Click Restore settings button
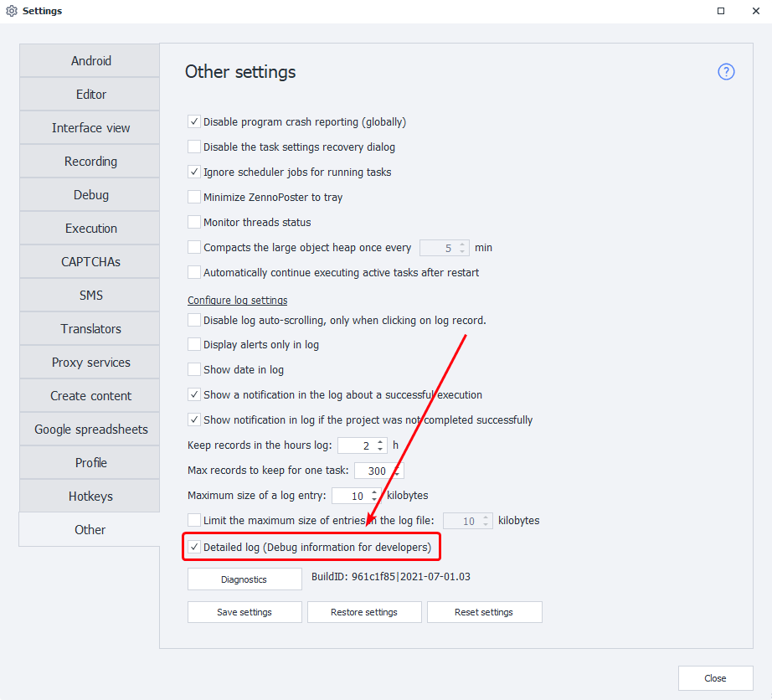This screenshot has width=772, height=700. [364, 612]
